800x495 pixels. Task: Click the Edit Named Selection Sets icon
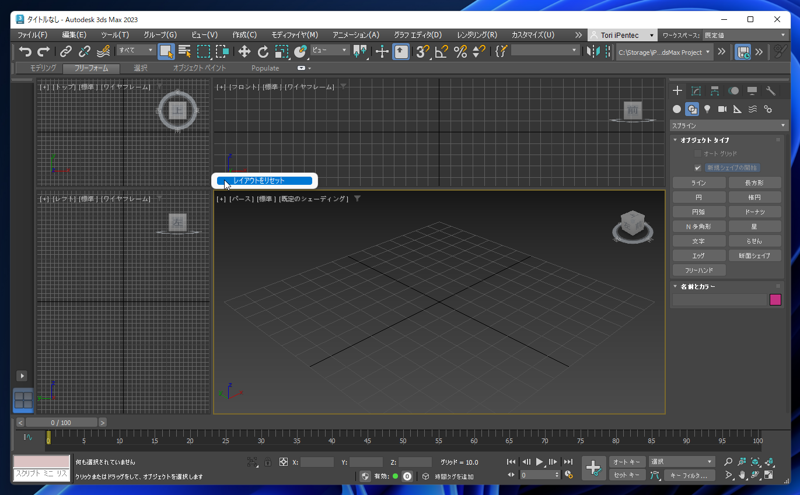point(502,51)
